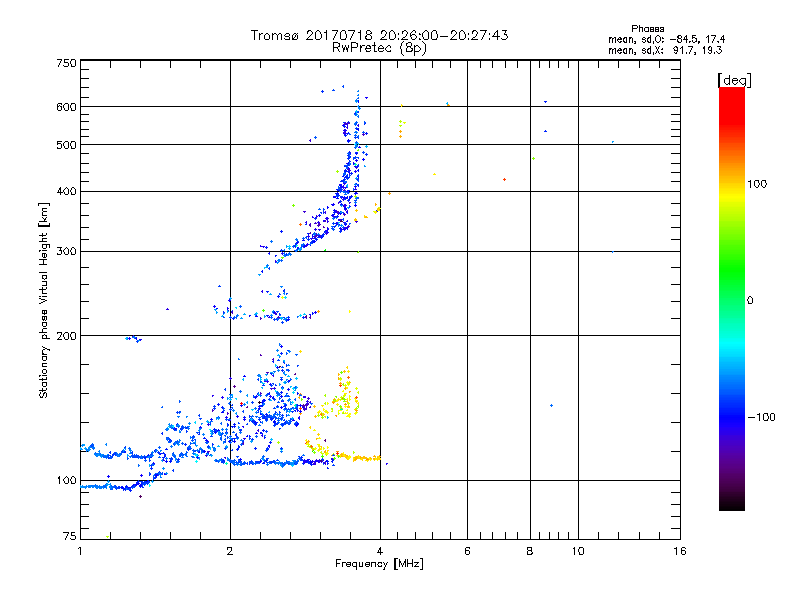
Task: Click the x-axis tick label '8'
Action: pos(530,551)
